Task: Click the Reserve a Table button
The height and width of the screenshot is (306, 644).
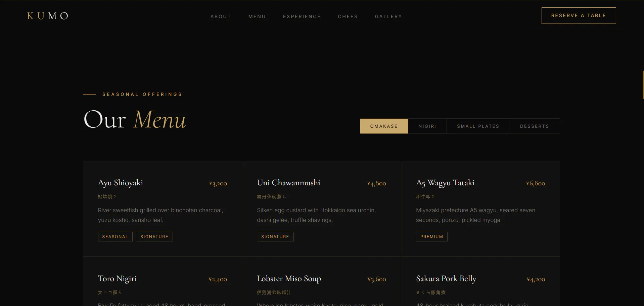Action: (579, 15)
